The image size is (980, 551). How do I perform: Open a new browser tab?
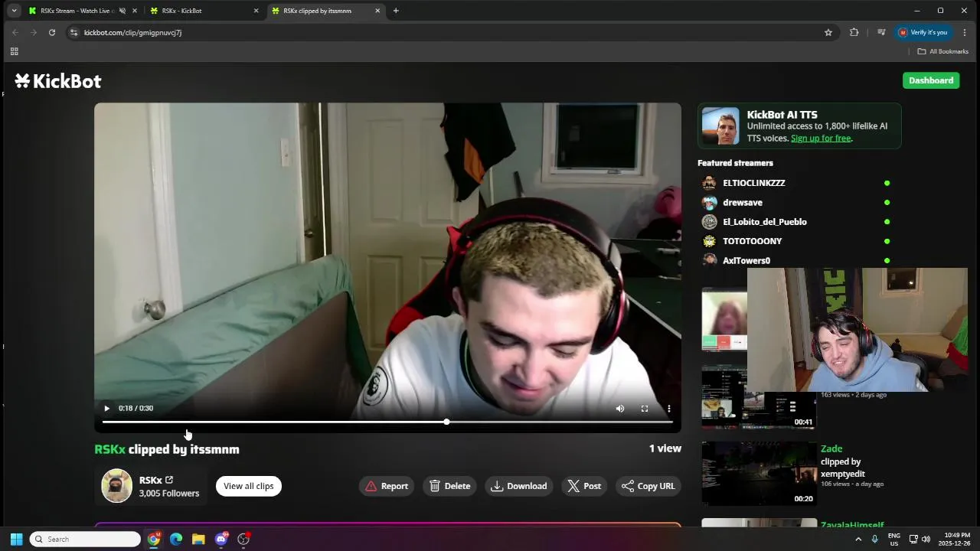pyautogui.click(x=396, y=11)
